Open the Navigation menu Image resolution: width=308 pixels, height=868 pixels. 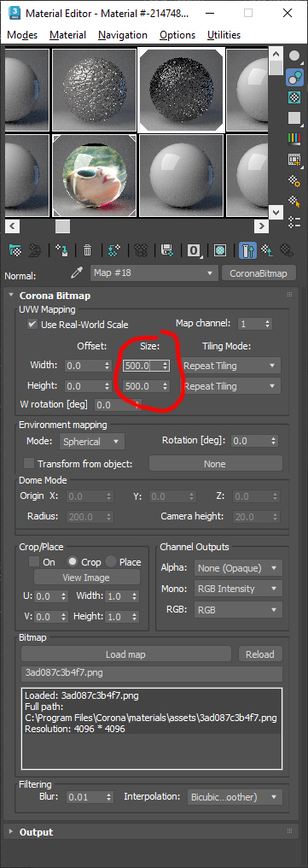point(123,35)
